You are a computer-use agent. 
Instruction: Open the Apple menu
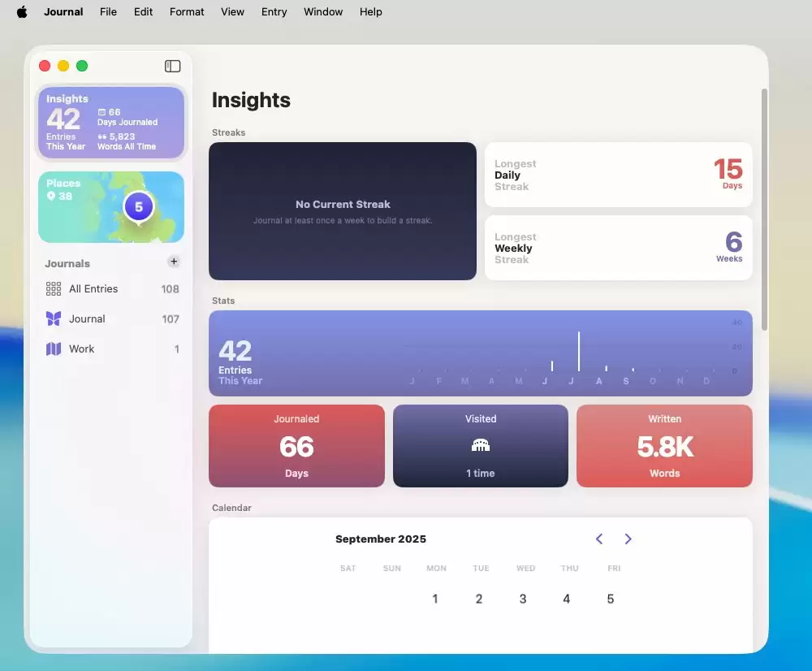coord(22,12)
